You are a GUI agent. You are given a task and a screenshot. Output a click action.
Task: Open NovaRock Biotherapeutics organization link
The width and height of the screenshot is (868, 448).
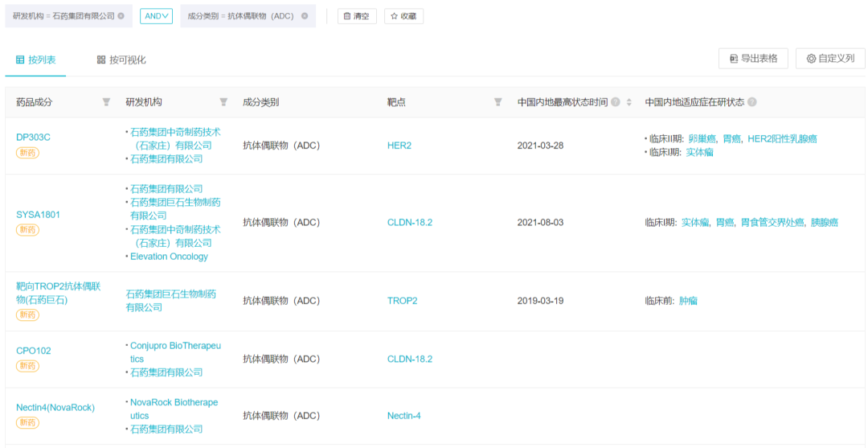[174, 409]
